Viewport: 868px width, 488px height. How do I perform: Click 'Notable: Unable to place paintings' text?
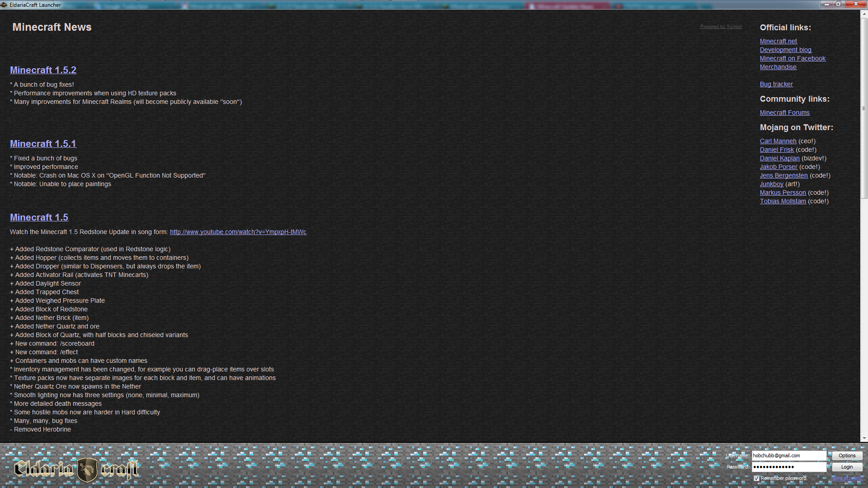coord(61,184)
